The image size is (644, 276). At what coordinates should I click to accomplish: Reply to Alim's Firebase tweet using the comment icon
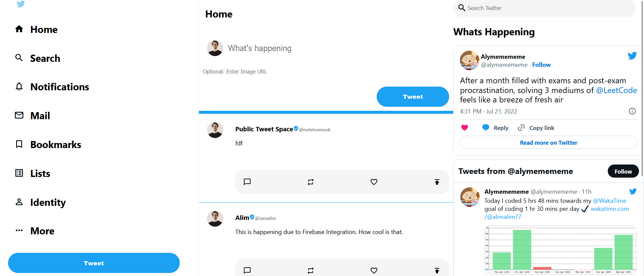247,271
